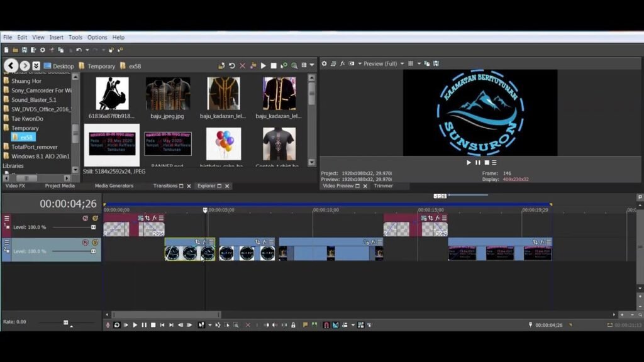Mute video track 1
Image resolution: width=644 pixels, height=362 pixels.
pos(85,218)
